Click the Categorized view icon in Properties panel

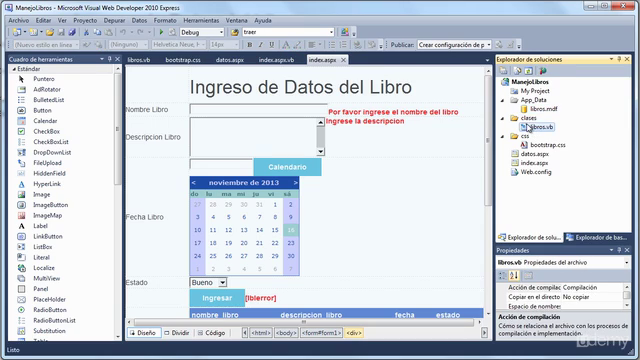(503, 276)
